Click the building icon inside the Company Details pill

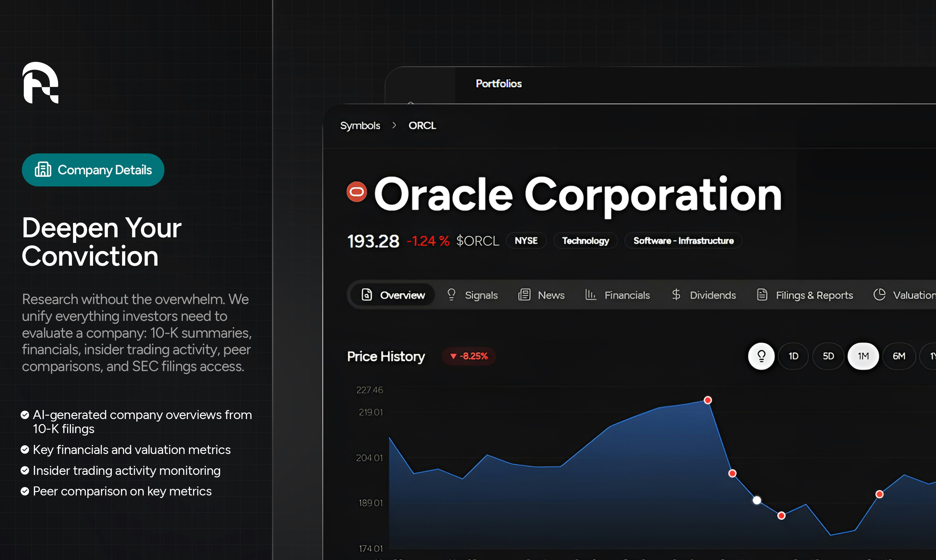(43, 169)
